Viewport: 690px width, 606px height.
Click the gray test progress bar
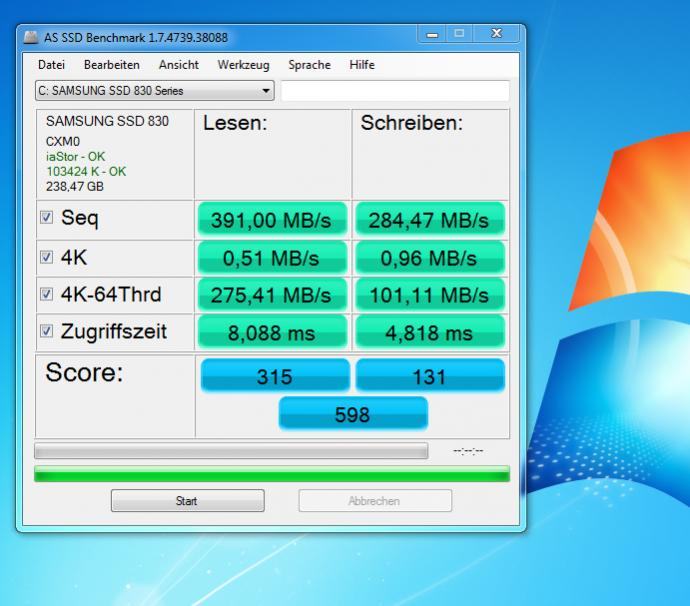tap(231, 451)
